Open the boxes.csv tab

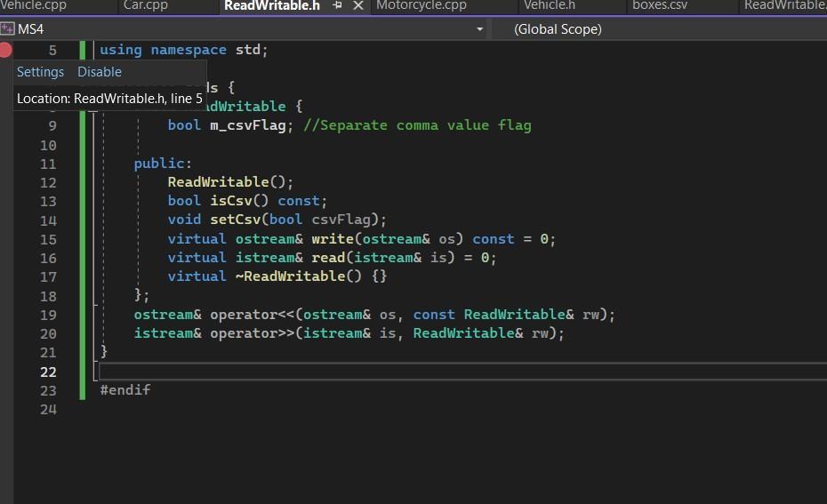point(660,6)
